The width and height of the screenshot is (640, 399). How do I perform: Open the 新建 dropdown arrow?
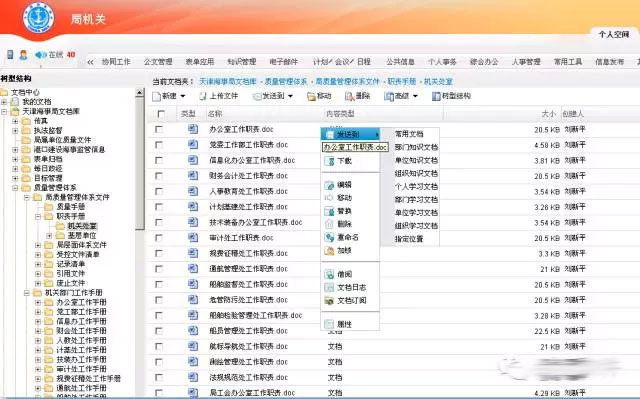[x=182, y=96]
